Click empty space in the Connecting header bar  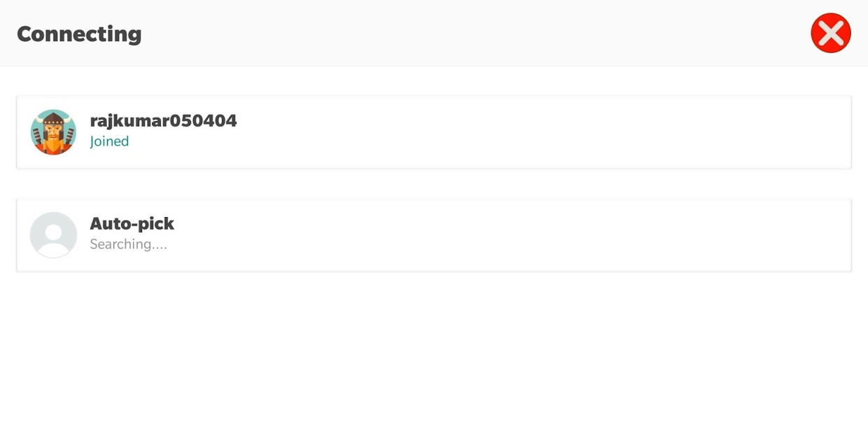[455, 34]
